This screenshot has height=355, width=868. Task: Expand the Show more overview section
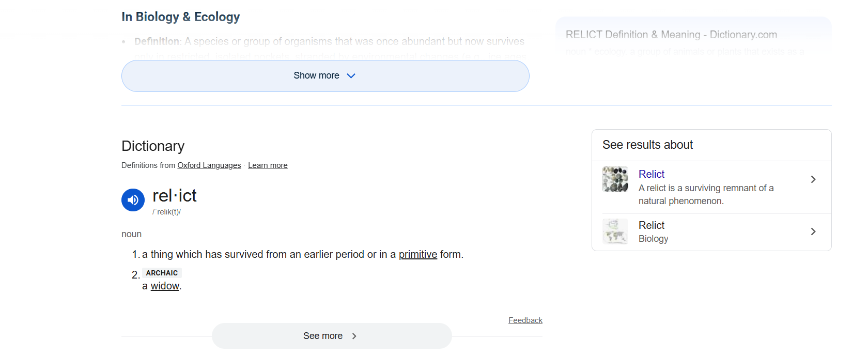[316, 76]
